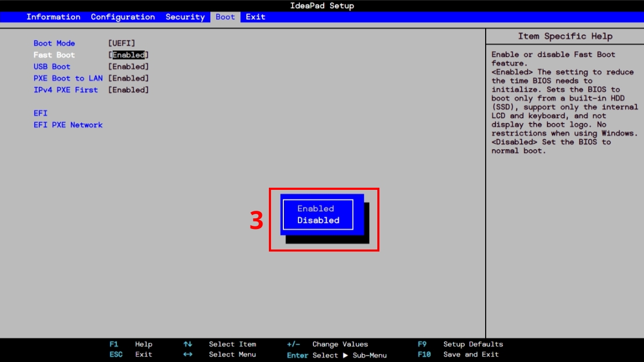The image size is (644, 362).
Task: Click the F9 Setup Defaults hint
Action: click(460, 344)
